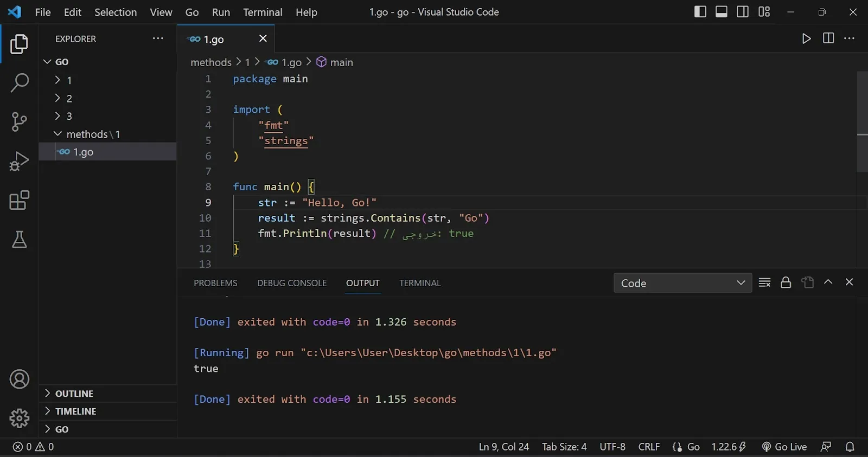Open the Accounts menu icon
This screenshot has height=457, width=868.
click(x=19, y=379)
